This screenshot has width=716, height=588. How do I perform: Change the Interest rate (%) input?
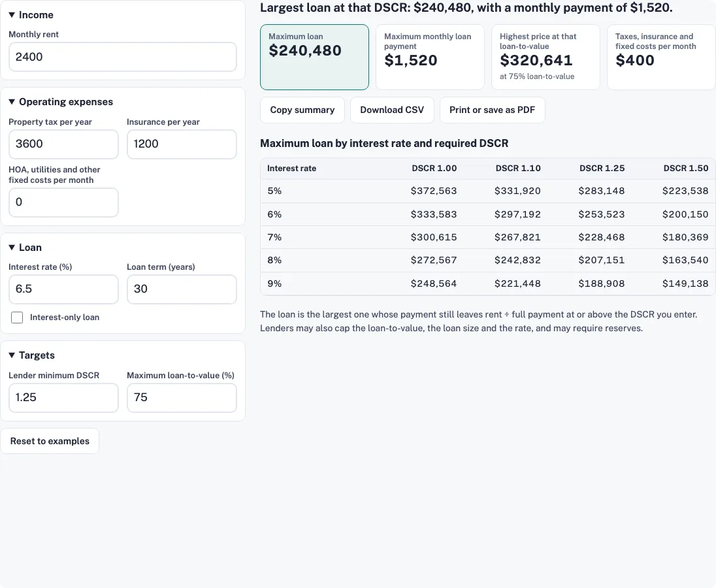click(x=63, y=289)
